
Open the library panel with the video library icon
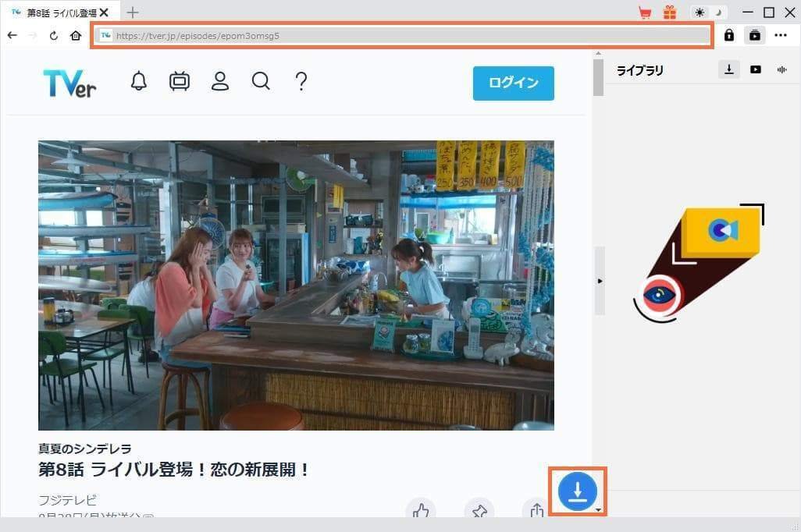pos(755,69)
